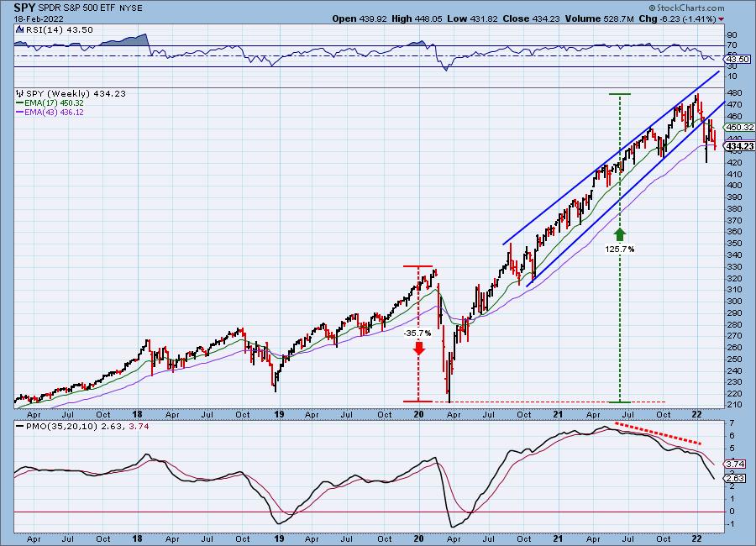This screenshot has width=756, height=546.
Task: Click the 480 label on price axis
Action: coord(734,93)
